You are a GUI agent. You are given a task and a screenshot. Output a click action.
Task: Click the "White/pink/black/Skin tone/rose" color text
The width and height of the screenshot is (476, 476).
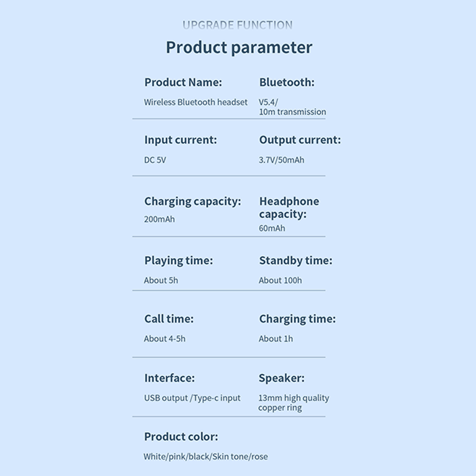point(206,457)
